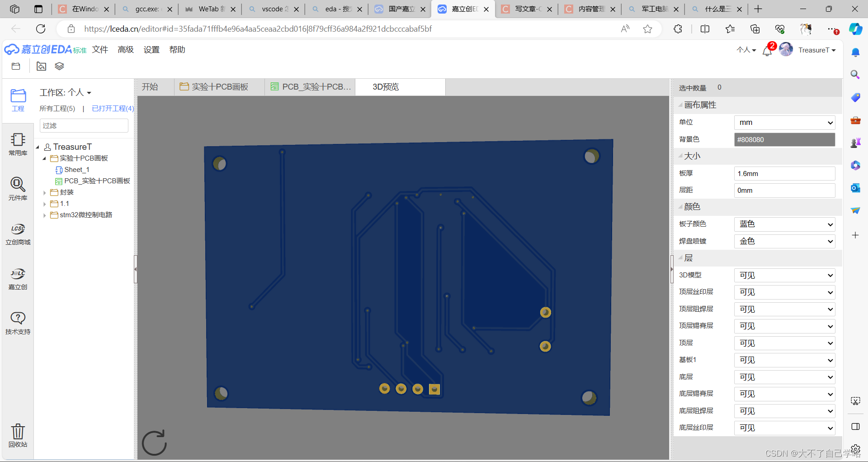Screen dimensions: 868x462
Task: Open the 设置 menu
Action: click(x=151, y=50)
